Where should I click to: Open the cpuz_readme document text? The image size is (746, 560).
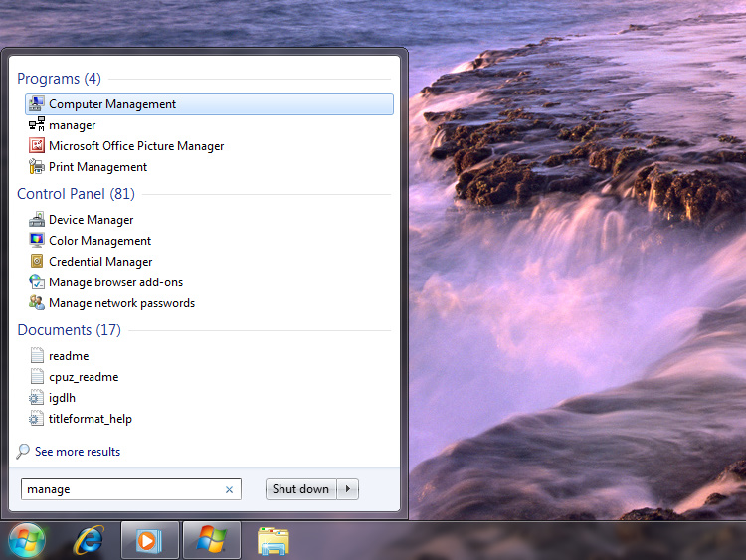tap(84, 377)
